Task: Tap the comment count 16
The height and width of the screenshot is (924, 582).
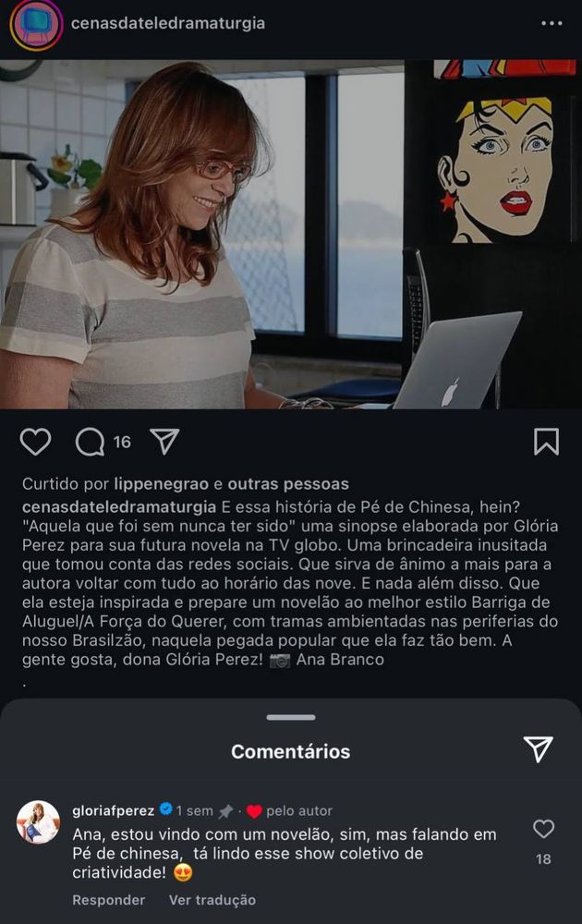Action: 122,442
